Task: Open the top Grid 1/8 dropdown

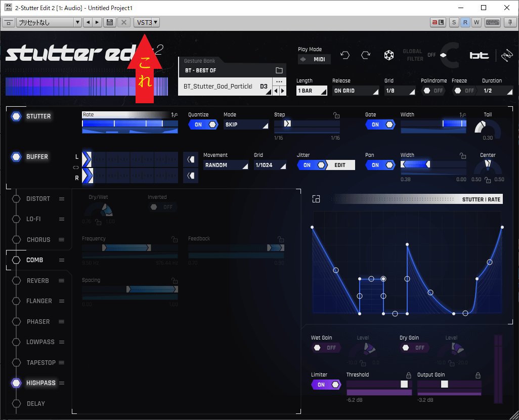Action: click(x=400, y=91)
